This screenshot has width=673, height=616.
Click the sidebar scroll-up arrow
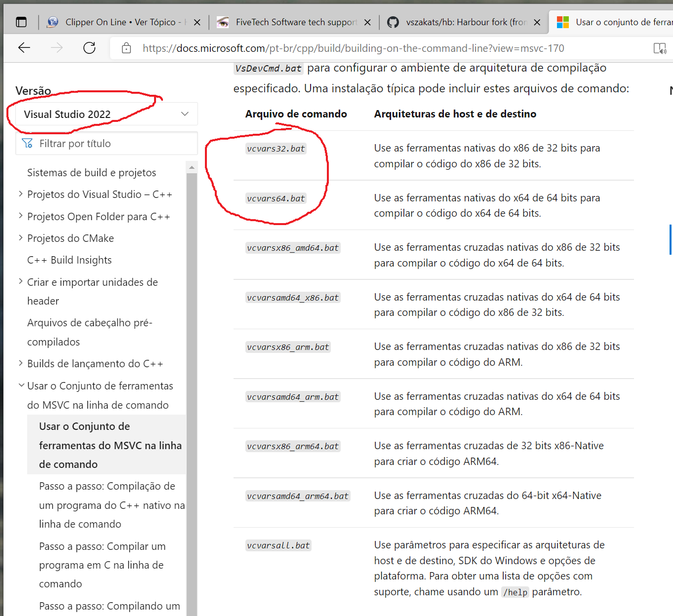pyautogui.click(x=192, y=168)
